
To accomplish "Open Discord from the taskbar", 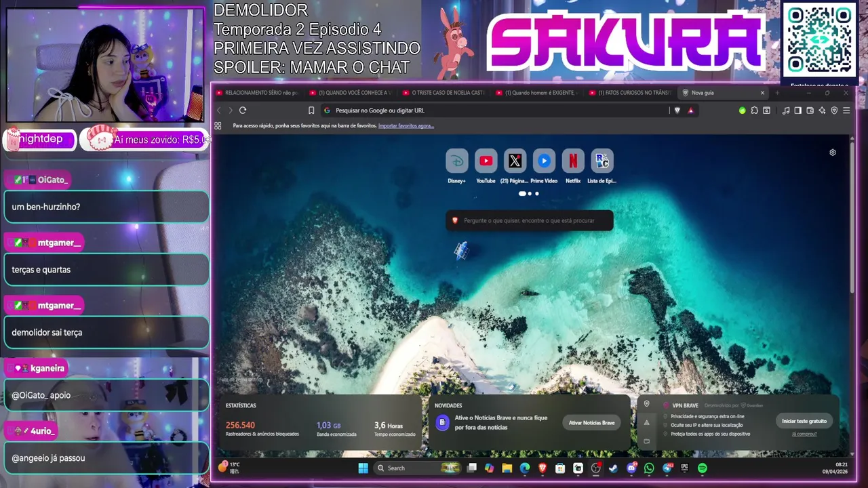I will (631, 468).
